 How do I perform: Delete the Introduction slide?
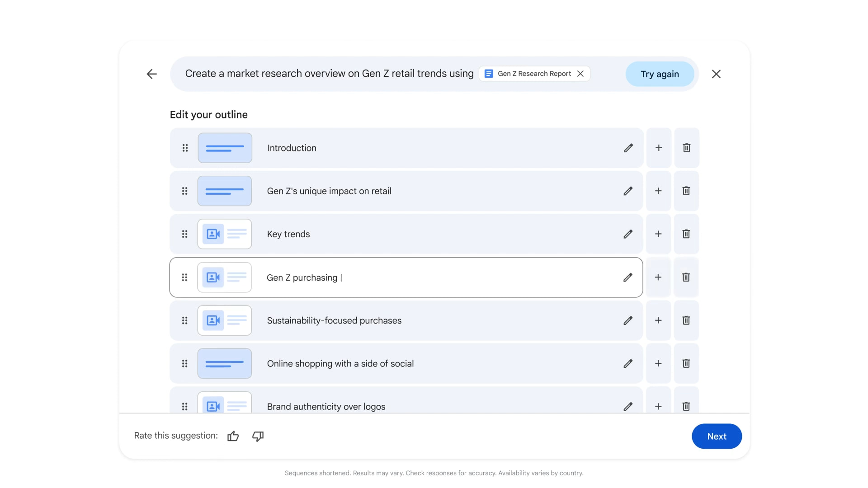click(686, 148)
